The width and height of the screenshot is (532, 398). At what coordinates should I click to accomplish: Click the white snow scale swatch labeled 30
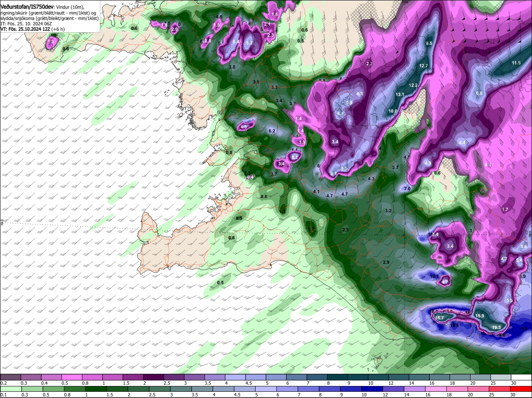pyautogui.click(x=522, y=377)
